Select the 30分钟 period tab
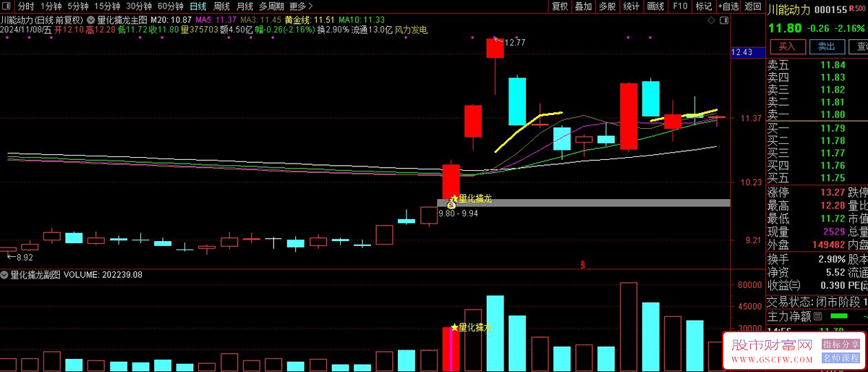This screenshot has width=868, height=372. pos(139,7)
